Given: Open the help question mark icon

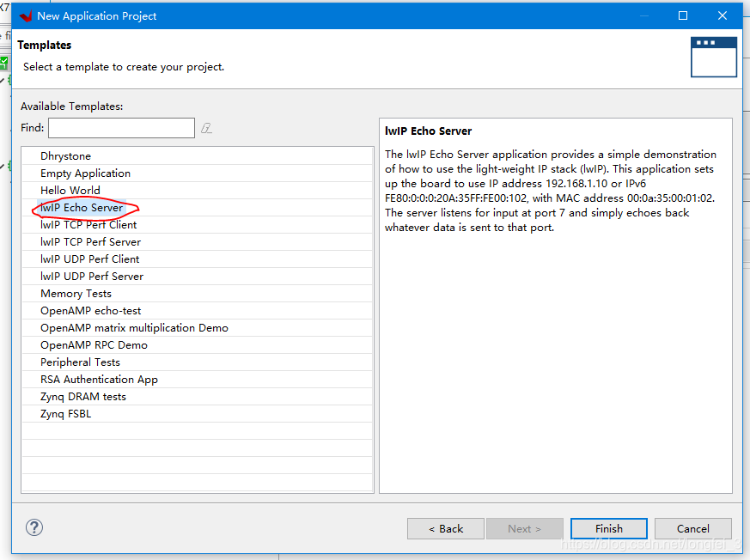Looking at the screenshot, I should [x=34, y=528].
